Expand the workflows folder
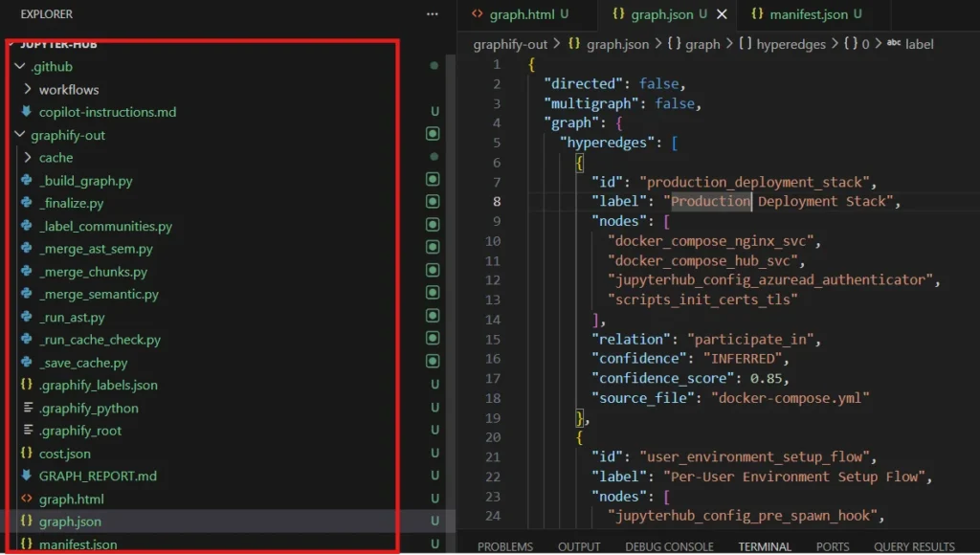This screenshot has height=555, width=980. [28, 89]
